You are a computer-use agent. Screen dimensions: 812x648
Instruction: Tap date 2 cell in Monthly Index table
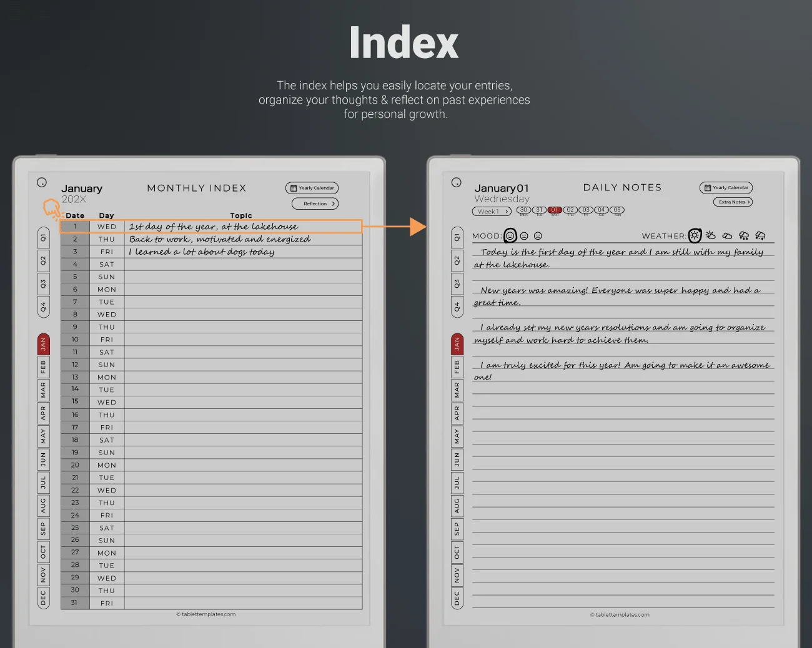[75, 239]
